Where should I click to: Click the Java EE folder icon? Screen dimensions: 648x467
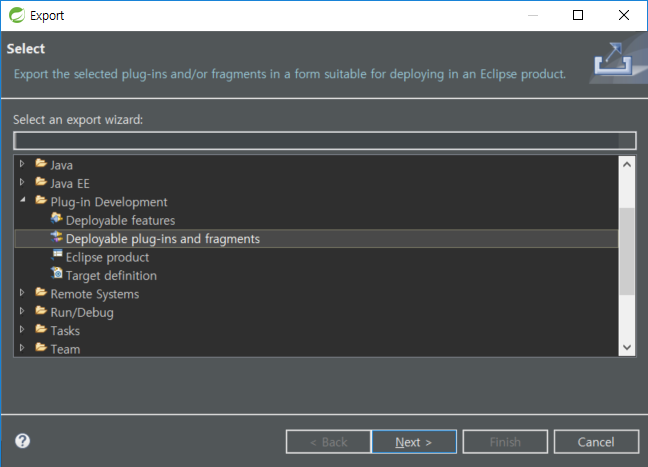click(41, 181)
